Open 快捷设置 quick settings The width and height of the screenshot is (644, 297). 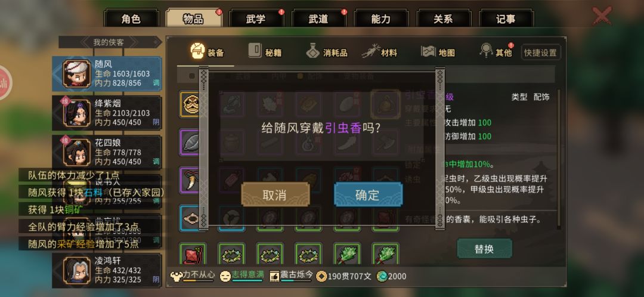pyautogui.click(x=540, y=52)
